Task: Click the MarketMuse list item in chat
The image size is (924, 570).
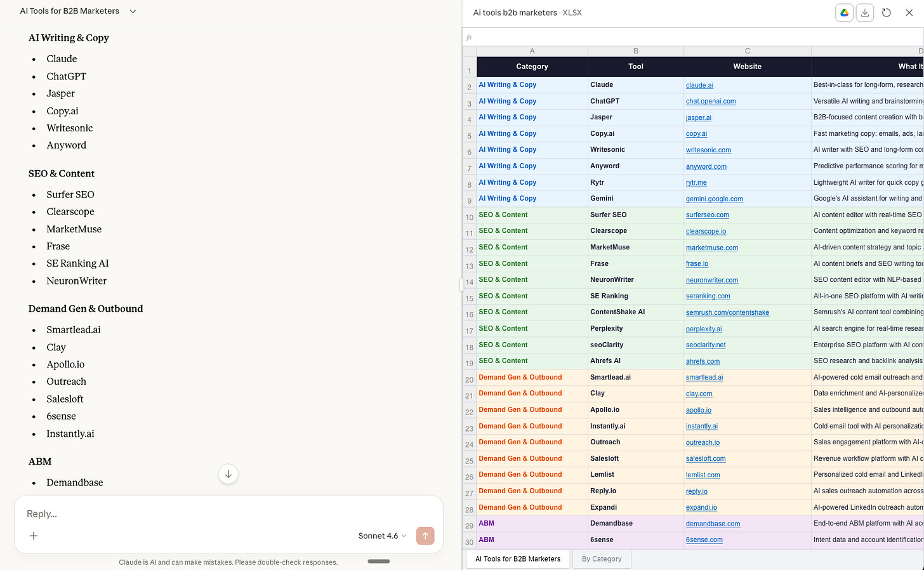Action: (x=74, y=229)
